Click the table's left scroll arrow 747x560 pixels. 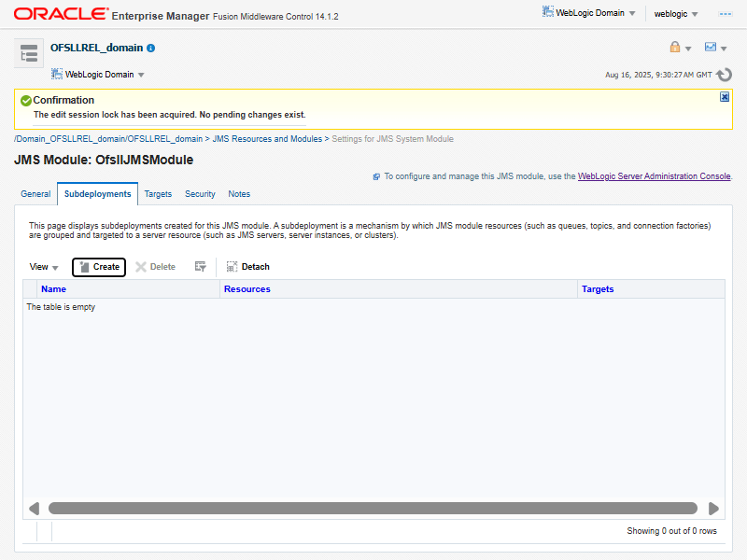[34, 509]
